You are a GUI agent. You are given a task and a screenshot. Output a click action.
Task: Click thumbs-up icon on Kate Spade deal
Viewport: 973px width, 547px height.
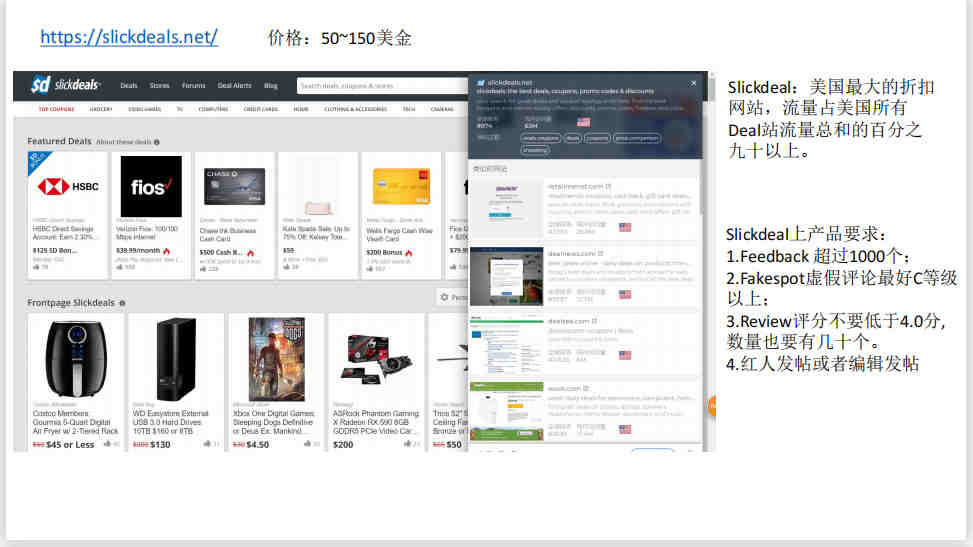[x=286, y=267]
